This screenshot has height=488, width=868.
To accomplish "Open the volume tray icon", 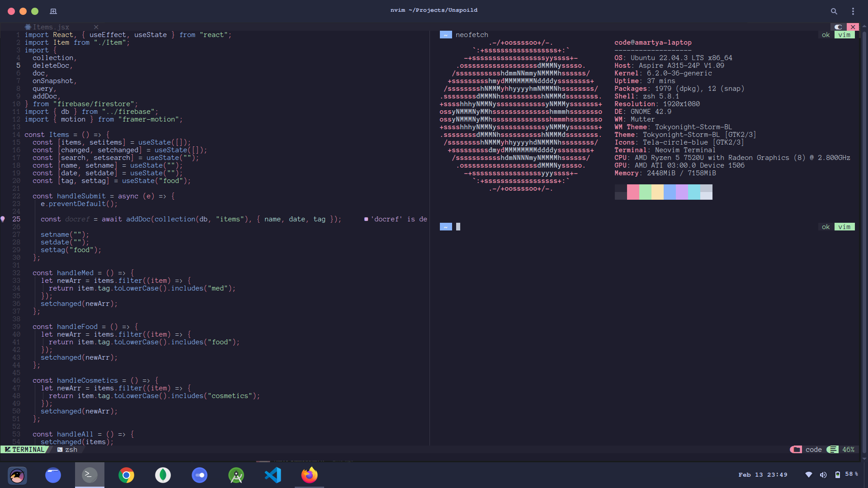I will click(823, 474).
